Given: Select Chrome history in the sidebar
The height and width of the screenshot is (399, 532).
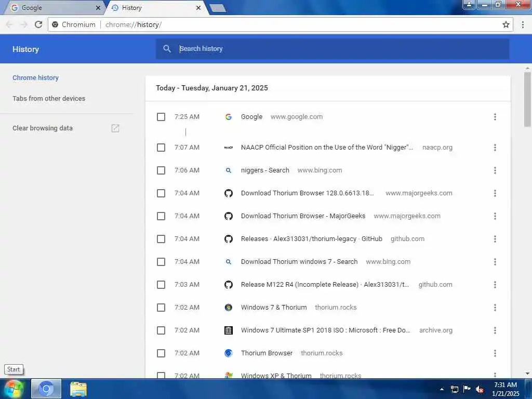Looking at the screenshot, I should 36,78.
